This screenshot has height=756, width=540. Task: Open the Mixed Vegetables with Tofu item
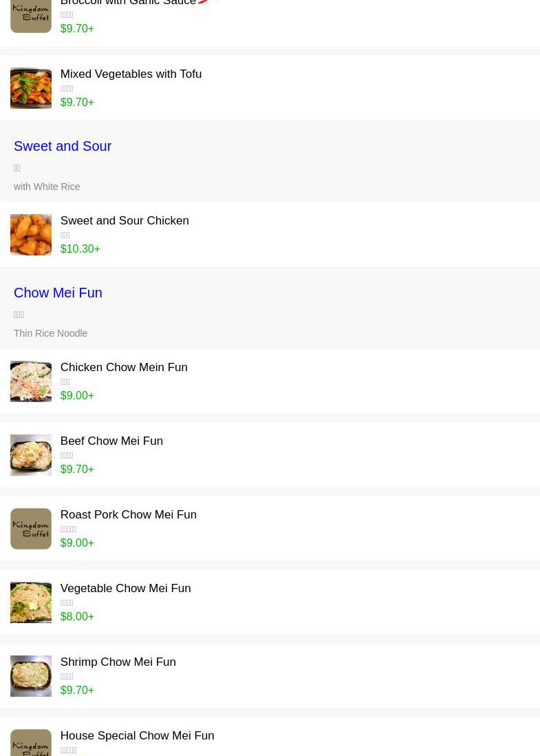tap(131, 74)
